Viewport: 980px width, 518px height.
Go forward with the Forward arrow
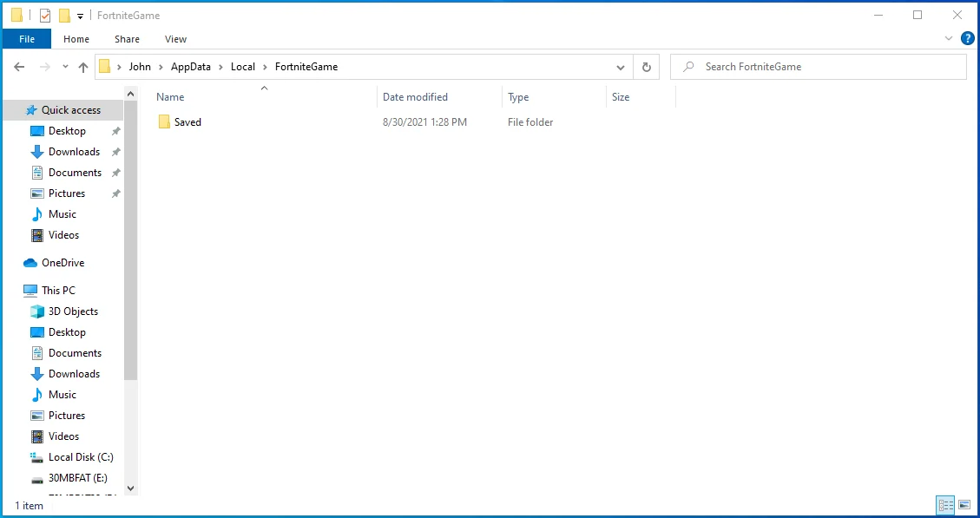coord(45,67)
